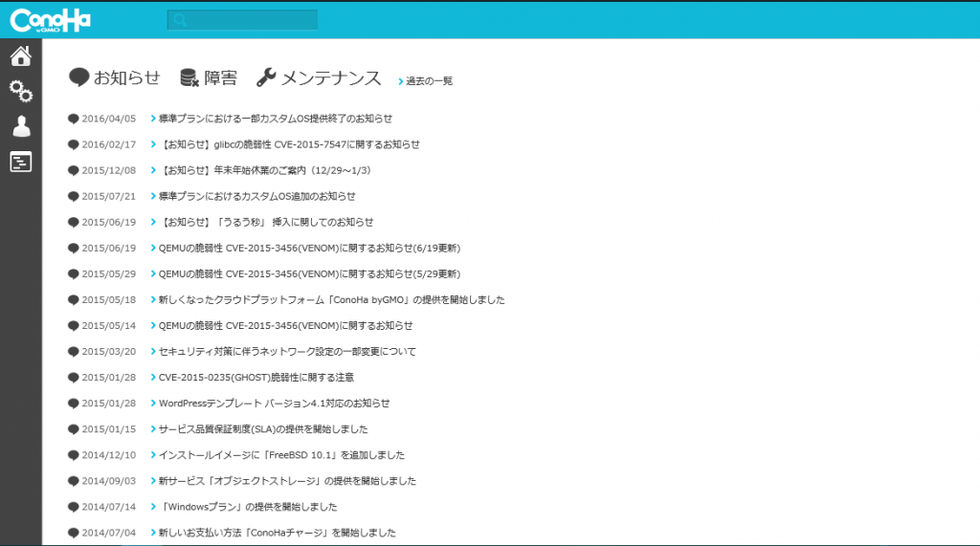Open the ConoHa byGMO platform launch notice
The image size is (980, 546).
pos(331,300)
